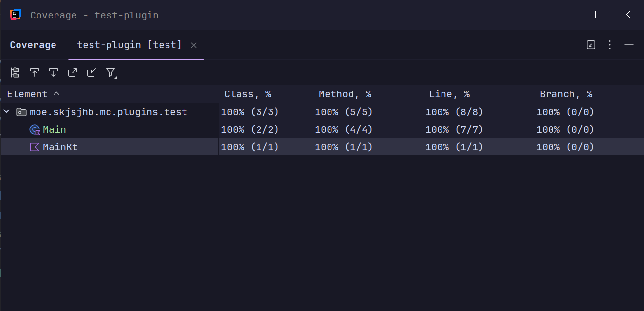Screen dimensions: 644x311
Task: Toggle the down-arrow Always Select Opened Element icon
Action: pyautogui.click(x=54, y=73)
